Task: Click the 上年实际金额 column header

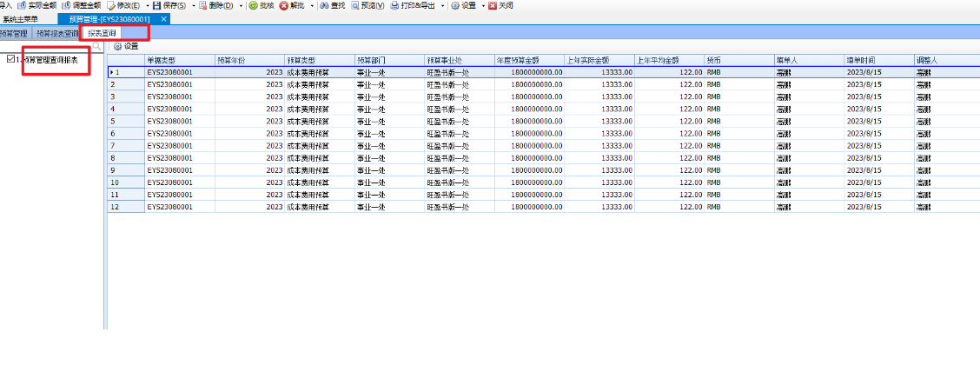Action: tap(600, 61)
